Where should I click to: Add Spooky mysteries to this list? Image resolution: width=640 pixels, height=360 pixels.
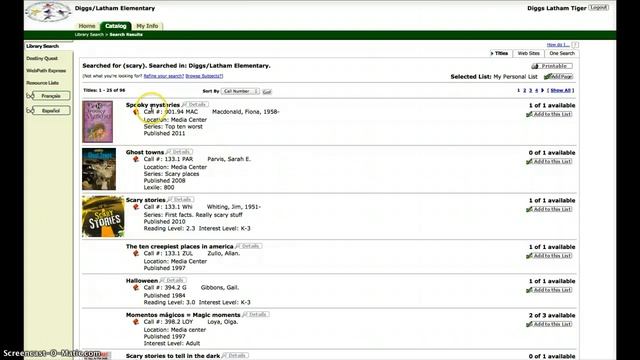[x=549, y=114]
